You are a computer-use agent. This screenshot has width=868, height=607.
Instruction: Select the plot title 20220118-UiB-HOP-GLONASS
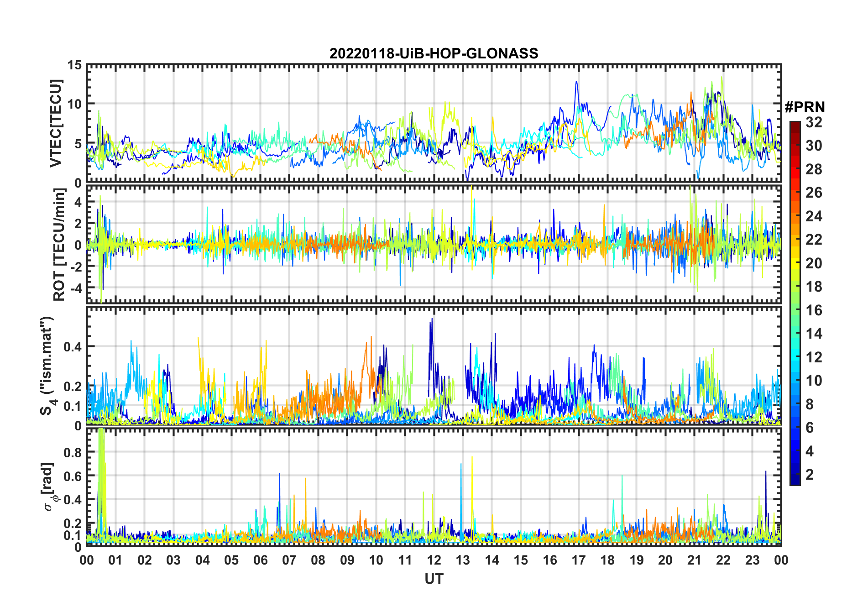coord(434,53)
